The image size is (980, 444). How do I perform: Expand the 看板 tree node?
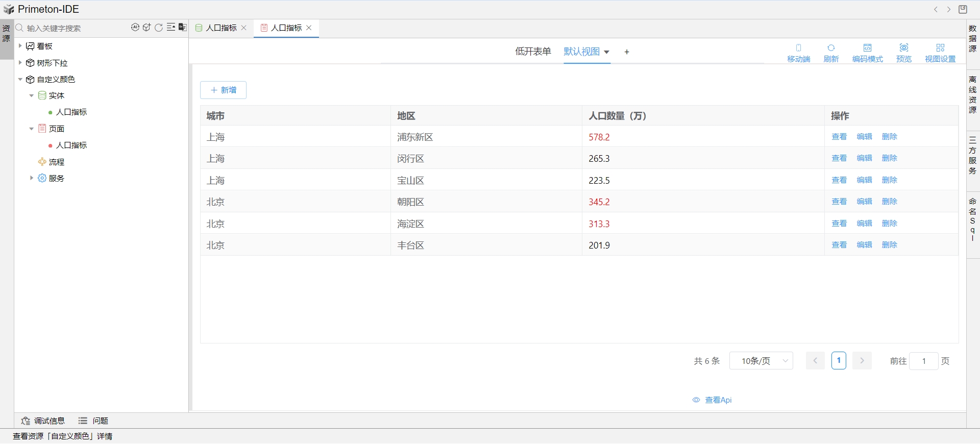click(20, 46)
